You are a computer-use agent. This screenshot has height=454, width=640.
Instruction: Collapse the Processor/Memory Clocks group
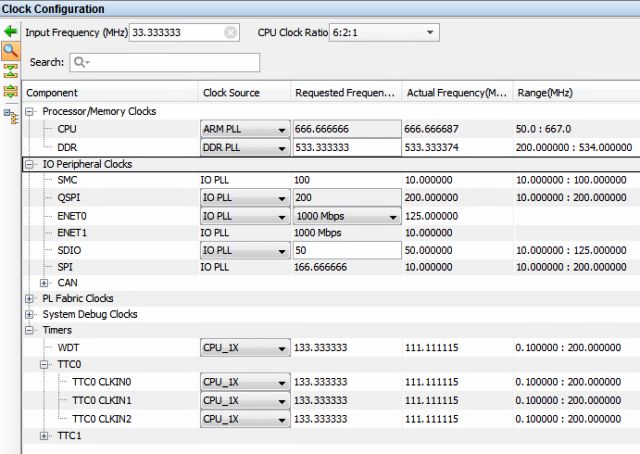tap(29, 111)
